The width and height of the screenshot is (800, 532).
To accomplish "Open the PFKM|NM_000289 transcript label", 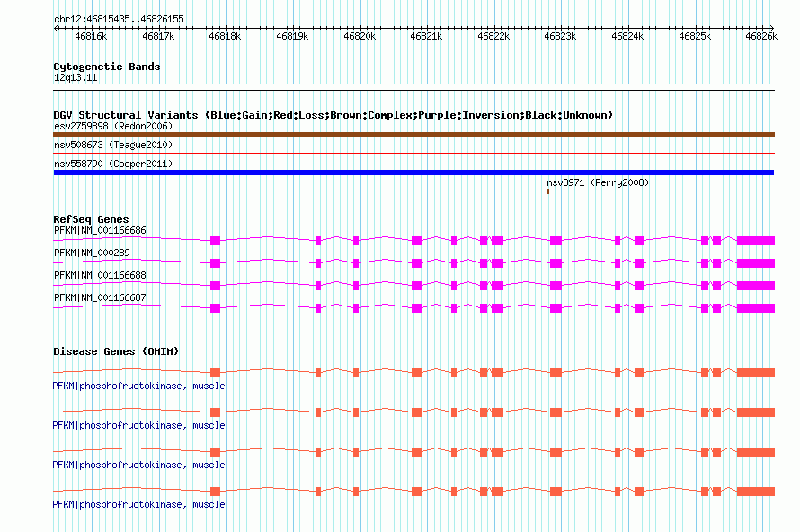I will click(92, 253).
